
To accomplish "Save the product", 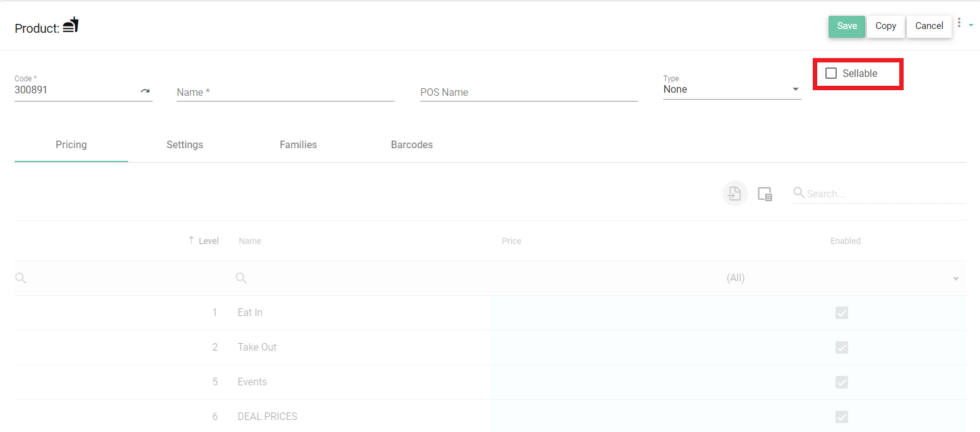I will click(846, 26).
